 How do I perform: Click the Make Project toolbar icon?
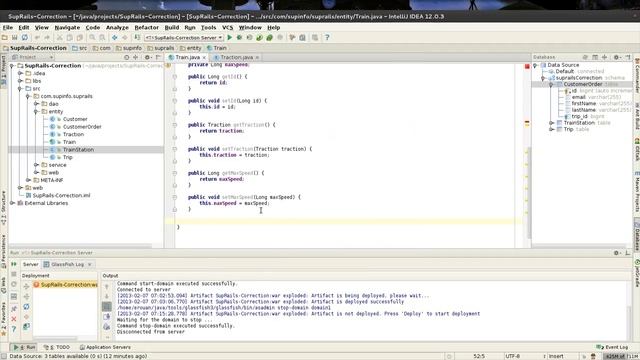[x=137, y=38]
